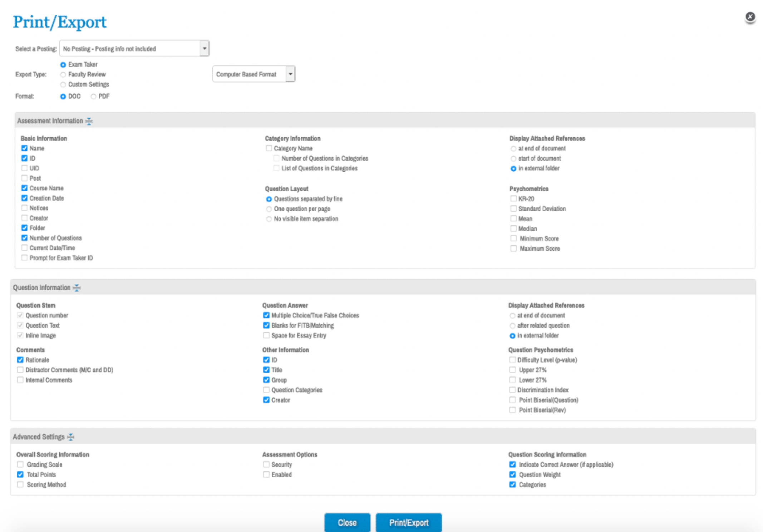Click the Print/Export button

point(408,522)
